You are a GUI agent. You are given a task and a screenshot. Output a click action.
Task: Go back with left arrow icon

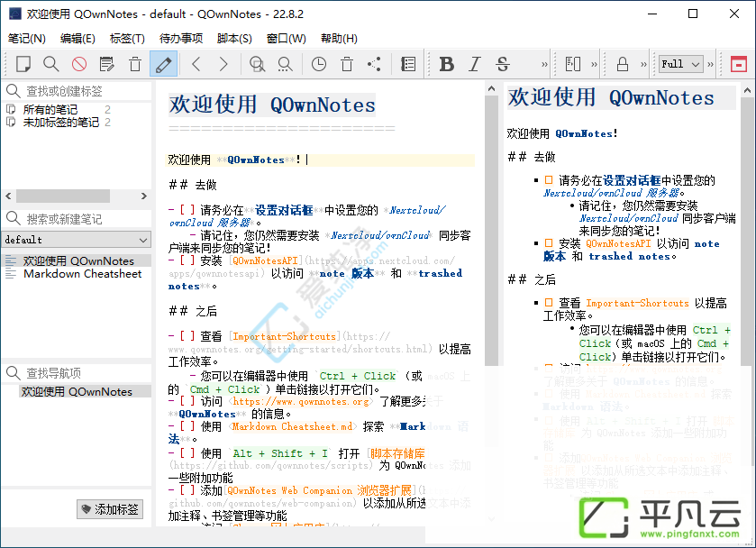[196, 64]
